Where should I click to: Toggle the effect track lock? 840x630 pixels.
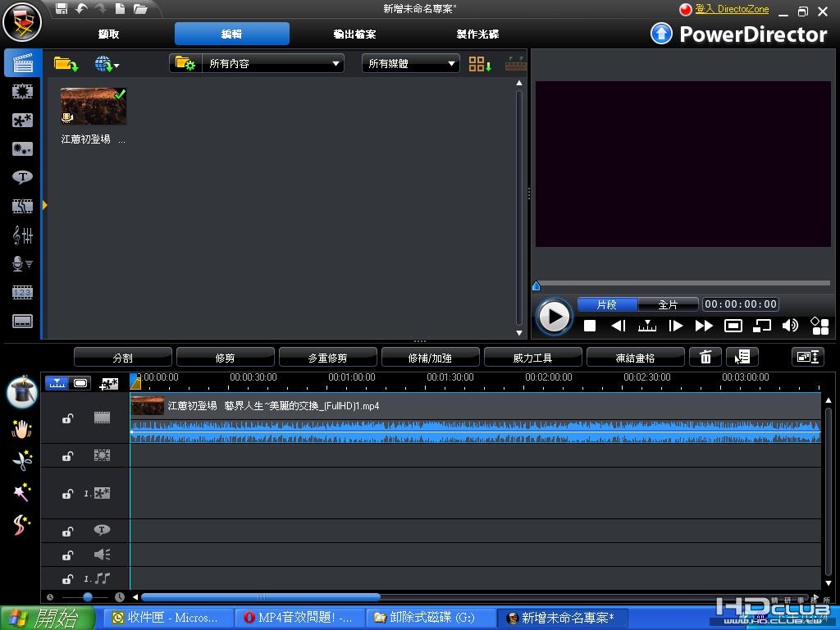[x=67, y=456]
